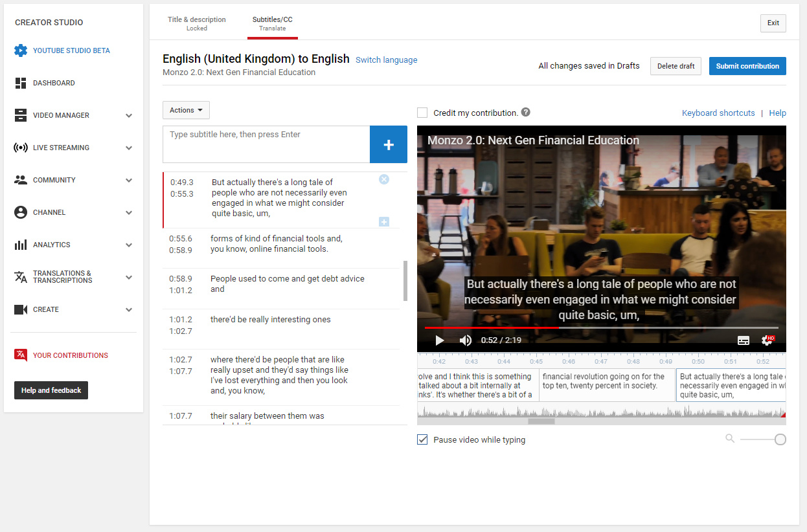The image size is (807, 532).
Task: Click the subtitle text input field
Action: [x=266, y=144]
